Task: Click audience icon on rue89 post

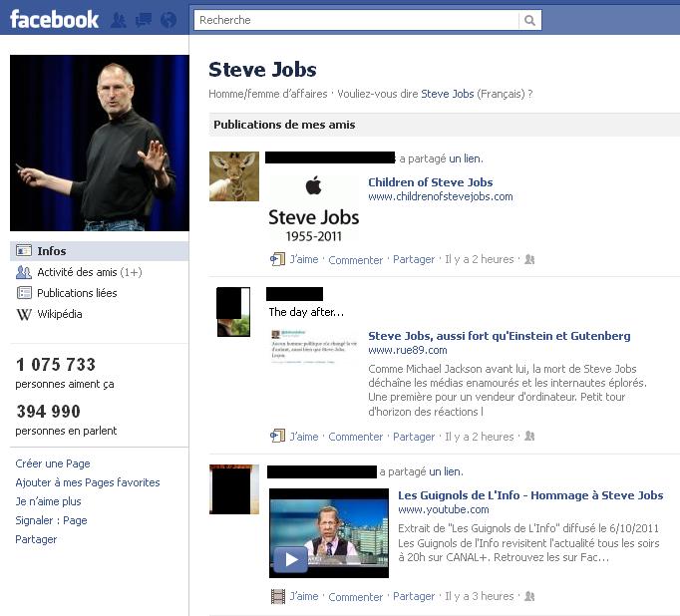Action: [x=529, y=437]
